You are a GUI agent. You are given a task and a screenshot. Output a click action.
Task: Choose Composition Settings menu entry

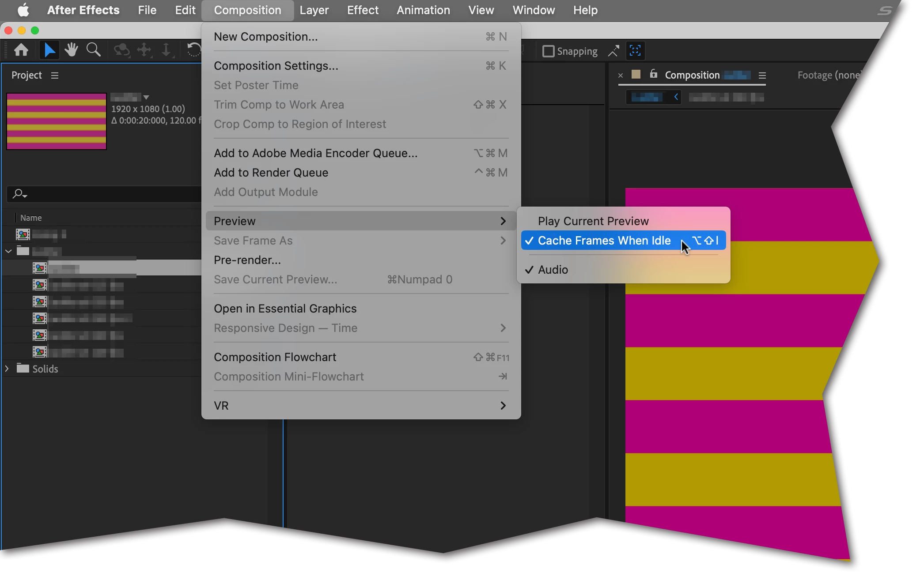276,66
